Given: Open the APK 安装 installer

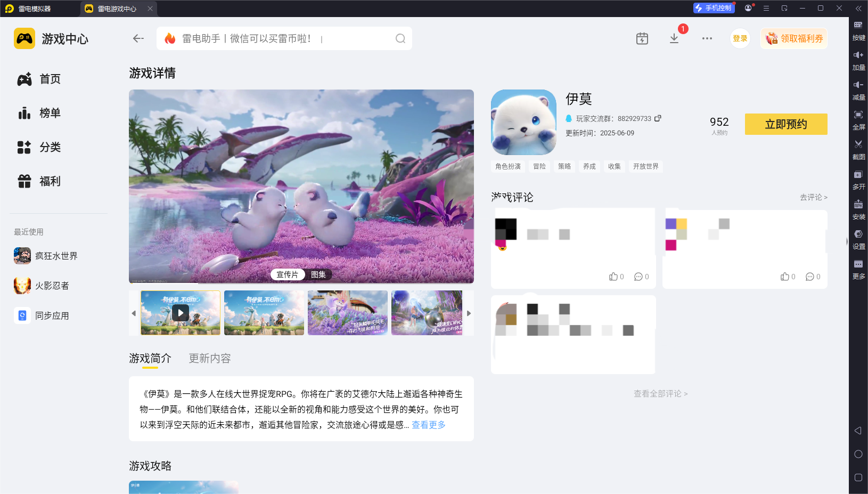Looking at the screenshot, I should tap(859, 210).
